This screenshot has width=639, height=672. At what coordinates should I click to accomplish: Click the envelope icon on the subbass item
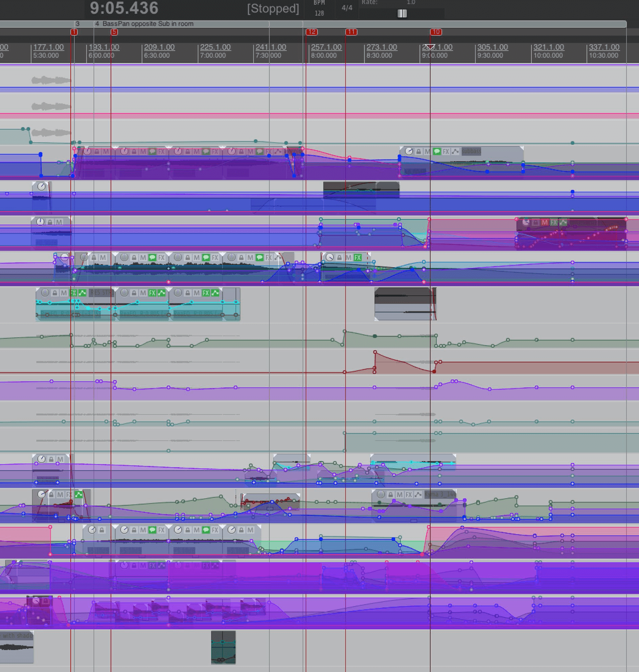tap(455, 152)
